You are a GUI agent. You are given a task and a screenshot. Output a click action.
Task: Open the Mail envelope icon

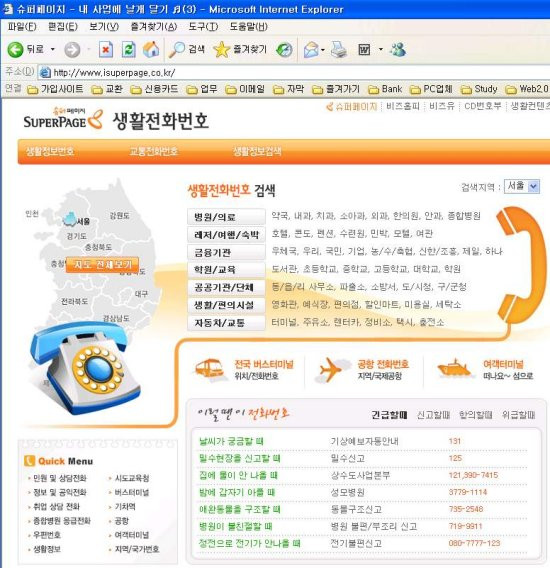(312, 50)
